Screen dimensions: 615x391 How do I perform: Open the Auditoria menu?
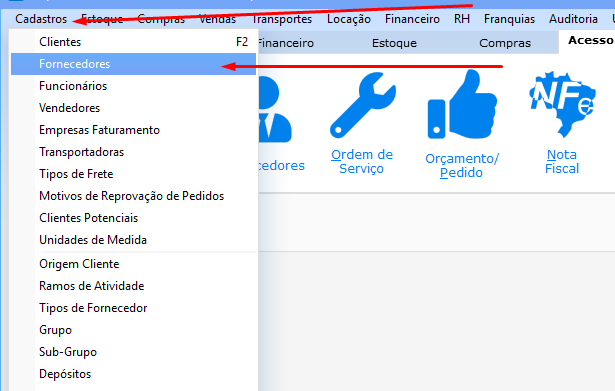coord(573,19)
